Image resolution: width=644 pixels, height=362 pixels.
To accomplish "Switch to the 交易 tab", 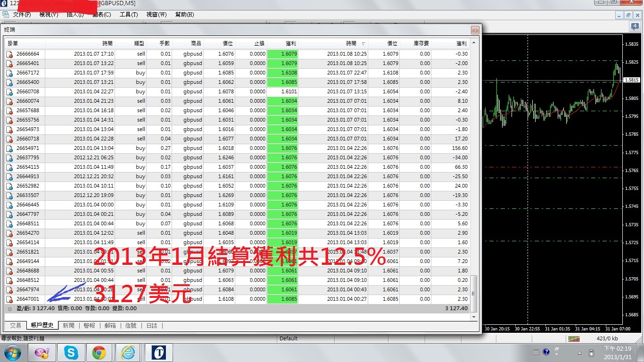I will pos(16,325).
